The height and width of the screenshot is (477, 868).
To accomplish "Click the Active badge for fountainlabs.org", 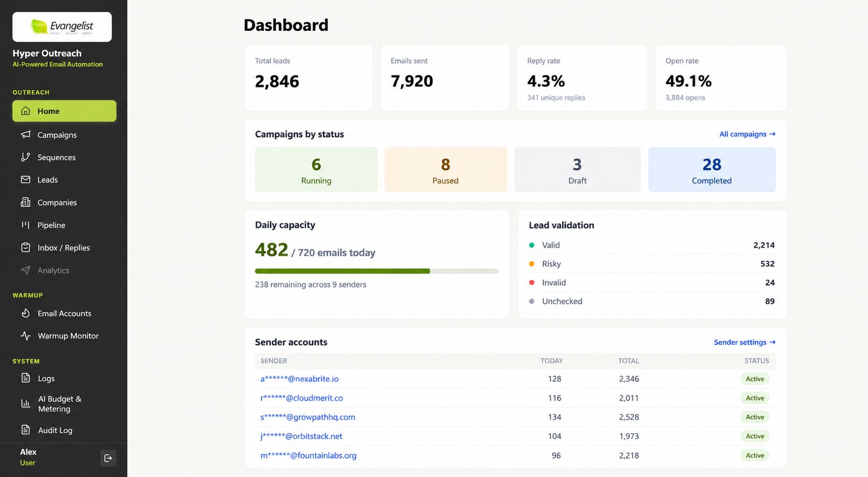I will (755, 455).
